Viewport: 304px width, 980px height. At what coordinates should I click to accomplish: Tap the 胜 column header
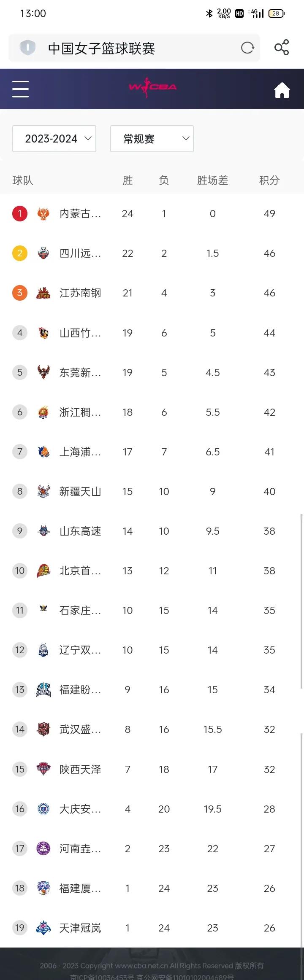(x=128, y=180)
